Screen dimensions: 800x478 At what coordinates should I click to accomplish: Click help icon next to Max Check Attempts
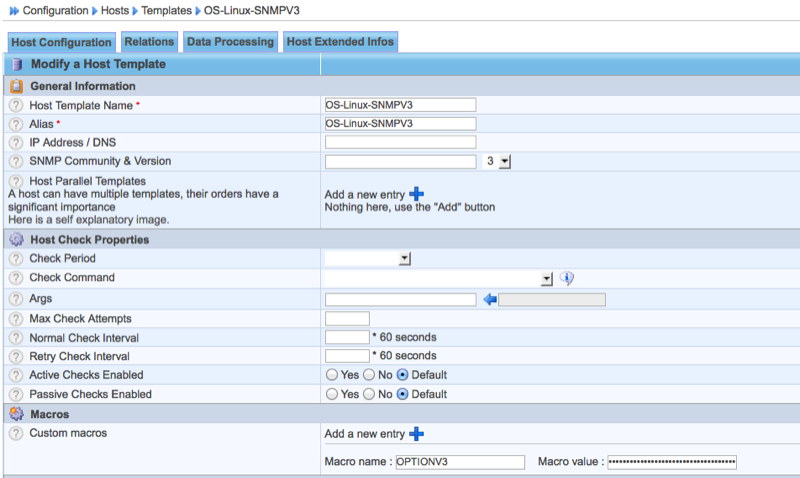coord(16,319)
